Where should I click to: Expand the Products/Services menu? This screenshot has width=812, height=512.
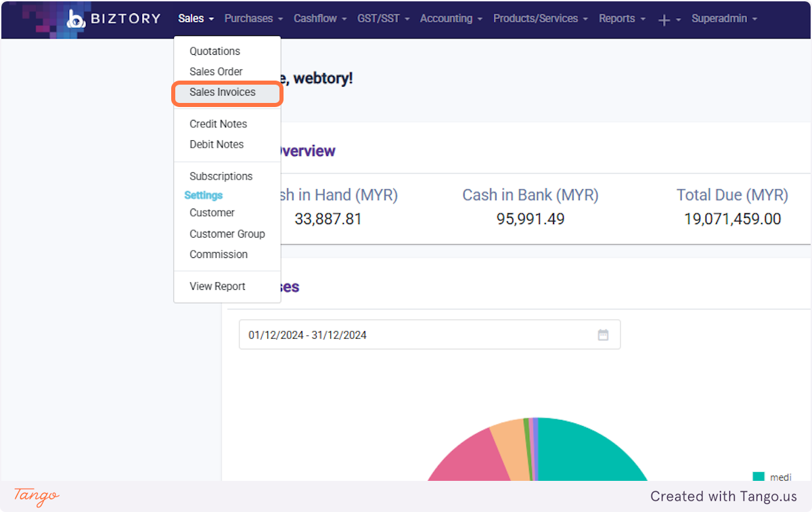pos(541,18)
